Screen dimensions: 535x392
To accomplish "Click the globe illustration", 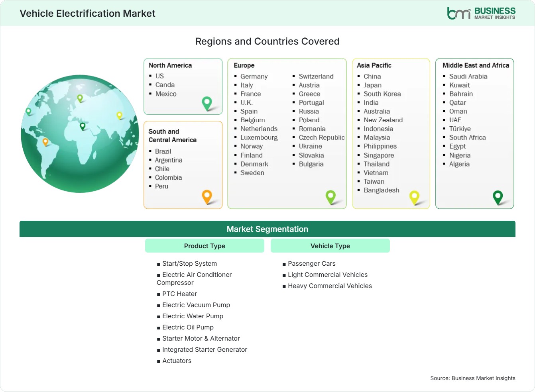I will [80, 134].
